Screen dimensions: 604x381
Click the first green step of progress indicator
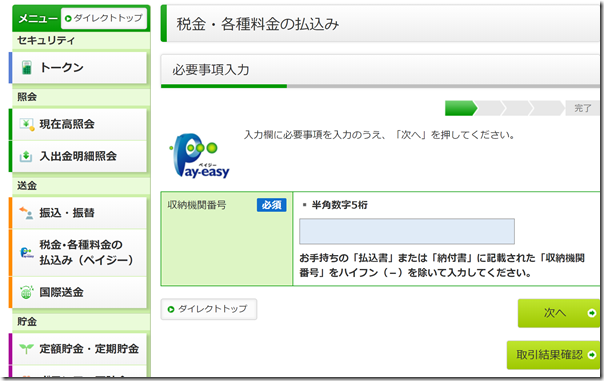461,108
